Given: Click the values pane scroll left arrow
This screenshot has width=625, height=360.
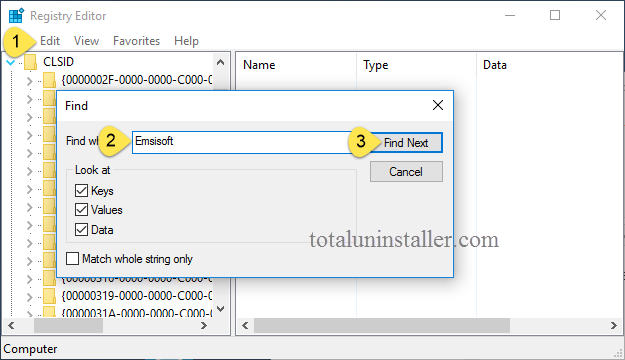Looking at the screenshot, I should (x=245, y=325).
